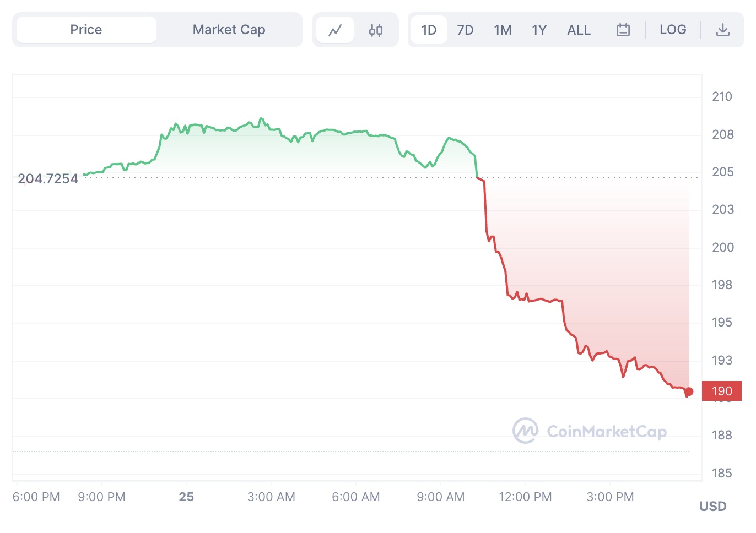Download chart data using download icon
The width and height of the screenshot is (756, 533).
722,30
